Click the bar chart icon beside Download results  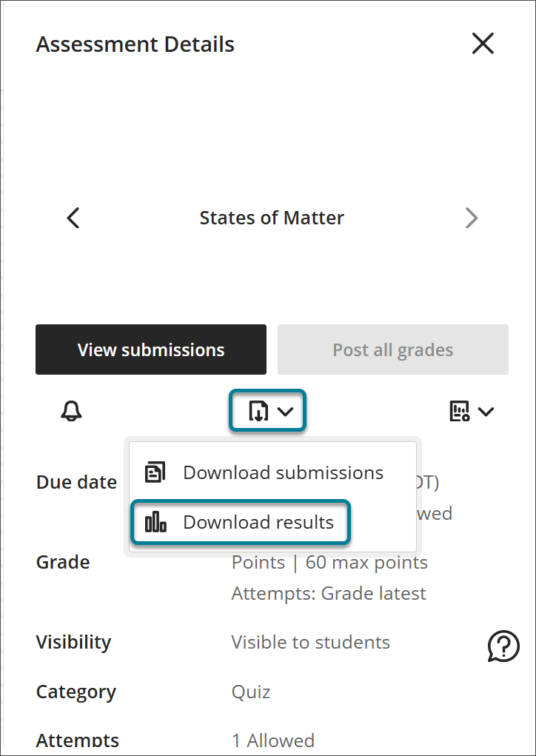(155, 522)
